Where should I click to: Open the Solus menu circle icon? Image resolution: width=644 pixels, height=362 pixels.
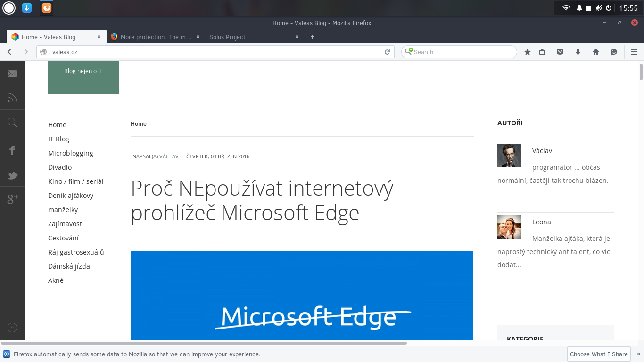point(9,8)
